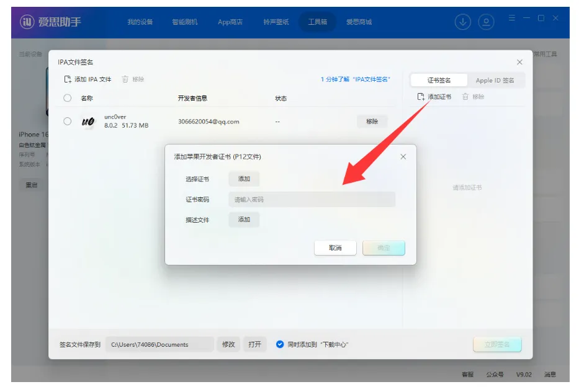Open 我的设备 tab
This screenshot has width=579, height=392.
(140, 22)
